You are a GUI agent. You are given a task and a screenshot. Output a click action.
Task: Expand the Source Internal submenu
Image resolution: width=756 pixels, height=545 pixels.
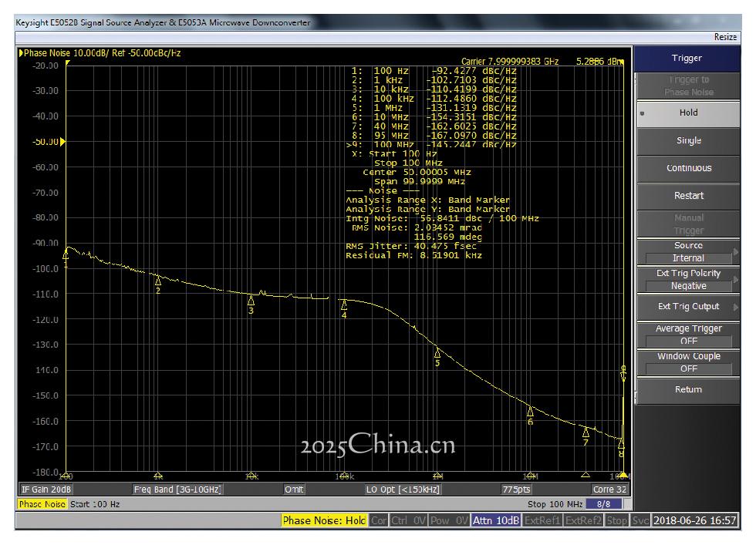[x=688, y=252]
